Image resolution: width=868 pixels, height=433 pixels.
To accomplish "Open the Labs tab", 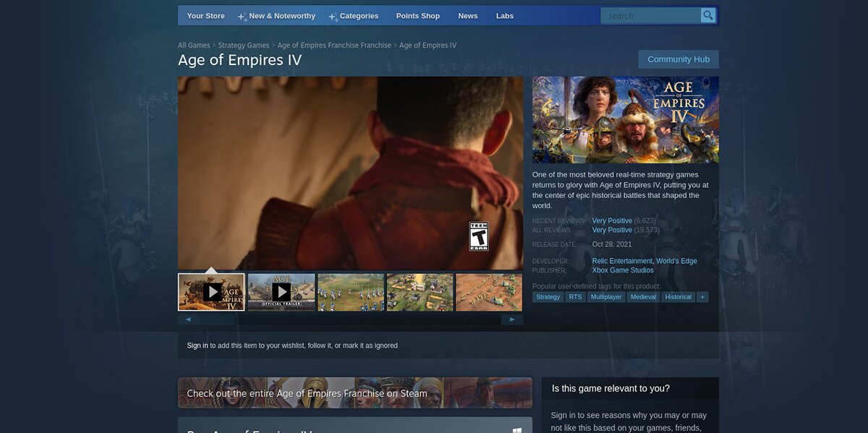I will [505, 16].
